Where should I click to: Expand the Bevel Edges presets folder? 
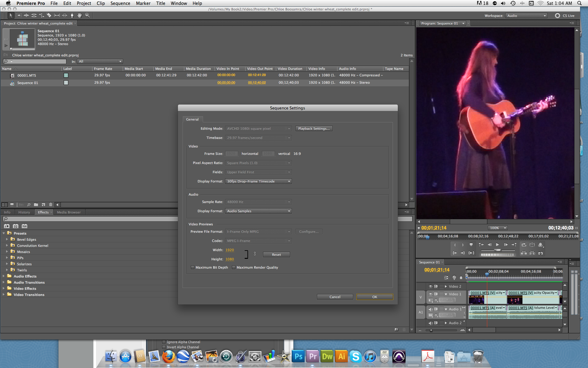7,239
